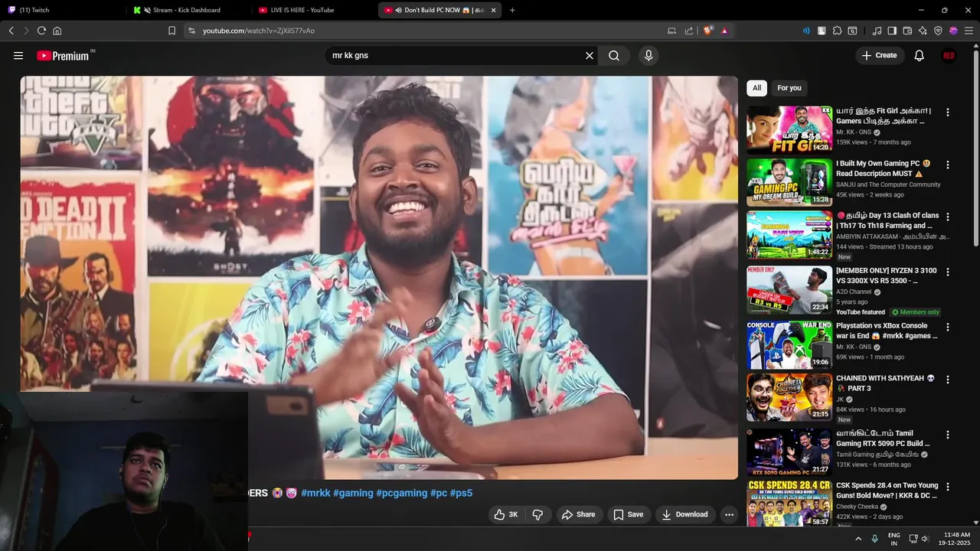Open the 'Playstation vs XBox Console' title link

886,331
